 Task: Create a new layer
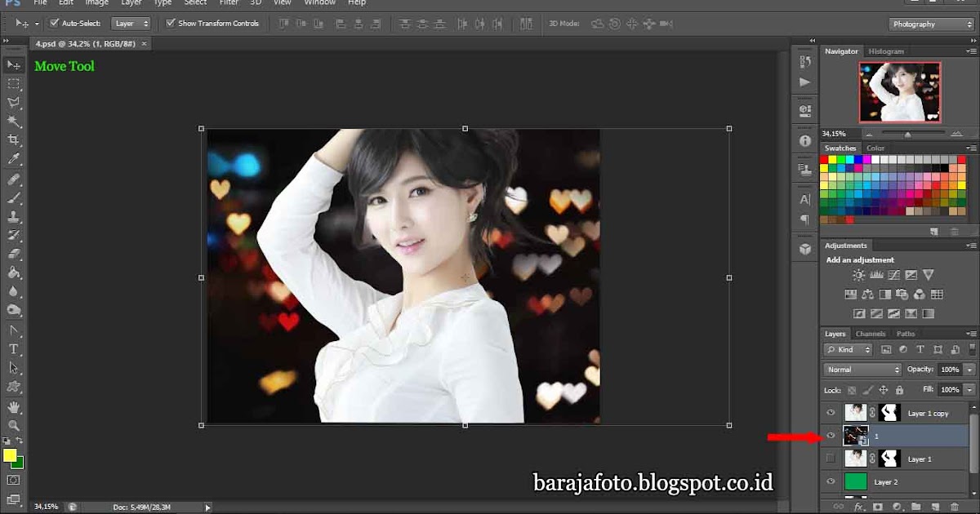934,507
